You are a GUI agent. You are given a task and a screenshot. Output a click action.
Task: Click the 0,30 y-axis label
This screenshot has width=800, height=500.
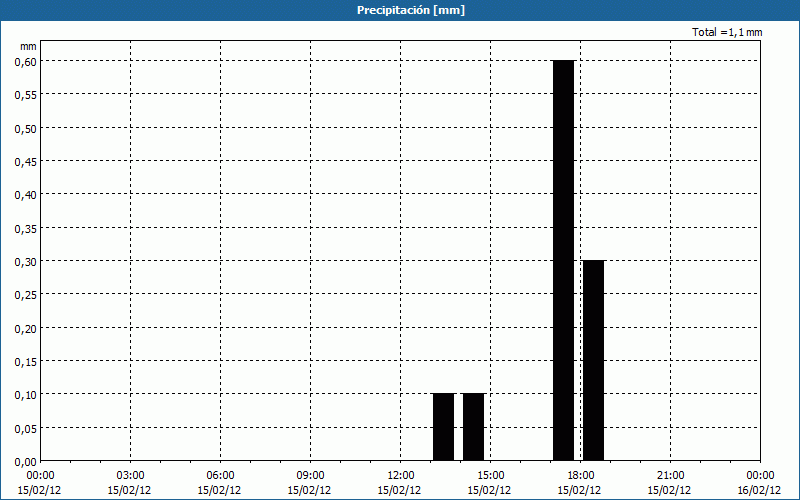[26, 261]
